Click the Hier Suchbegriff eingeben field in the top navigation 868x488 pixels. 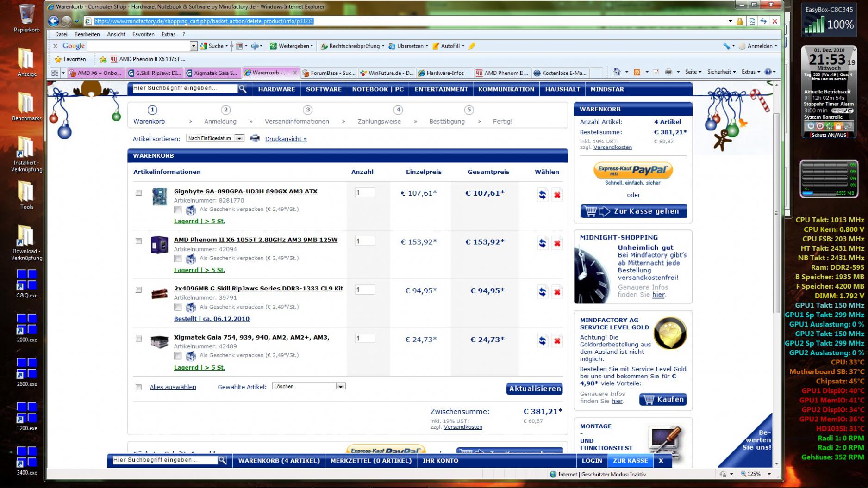pos(185,88)
